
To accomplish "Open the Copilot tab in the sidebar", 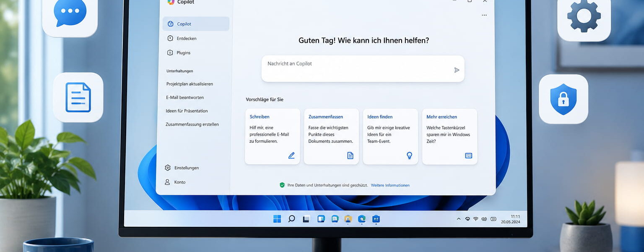I will [196, 24].
